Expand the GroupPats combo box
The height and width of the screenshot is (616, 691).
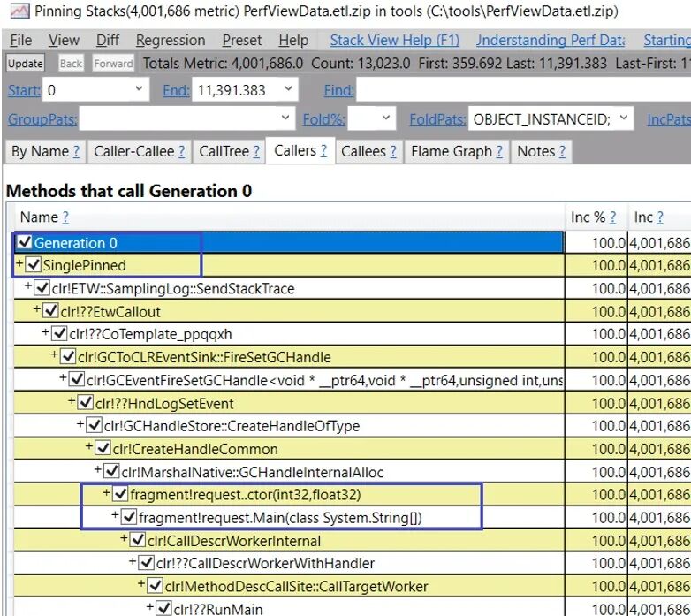285,118
